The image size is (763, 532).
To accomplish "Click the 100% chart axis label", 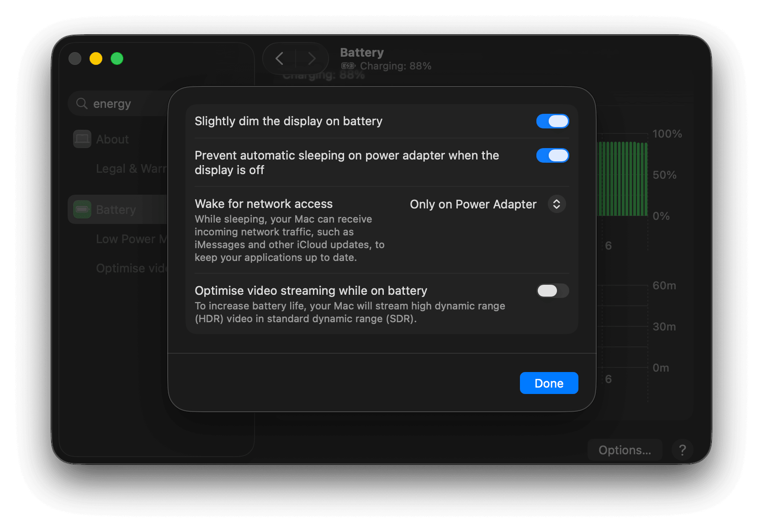I will 667,134.
